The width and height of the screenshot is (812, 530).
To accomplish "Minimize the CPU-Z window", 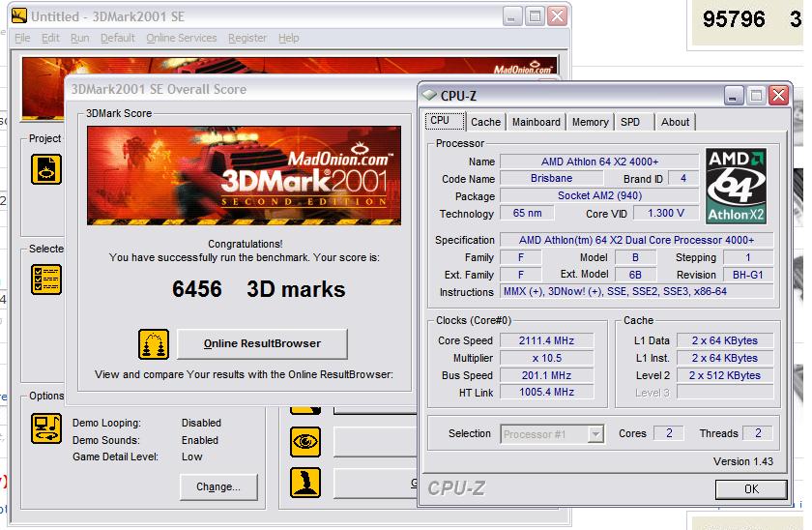I will [x=733, y=96].
